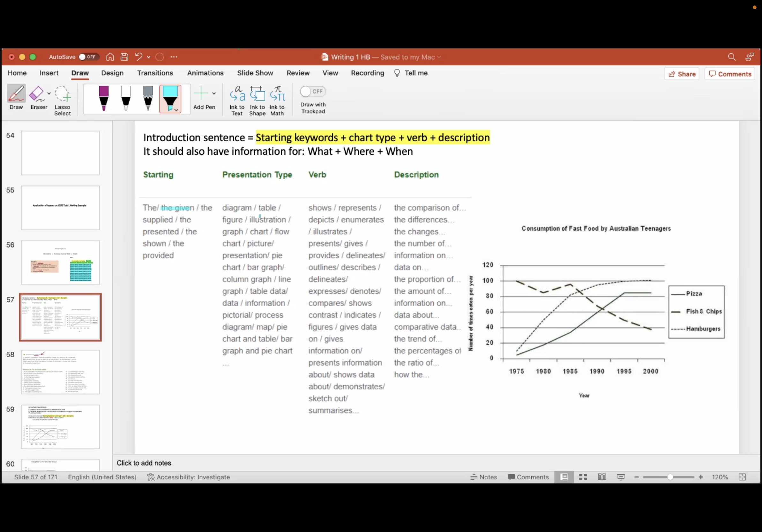Select the Draw tool
Viewport: 762px width, 532px height.
point(16,97)
